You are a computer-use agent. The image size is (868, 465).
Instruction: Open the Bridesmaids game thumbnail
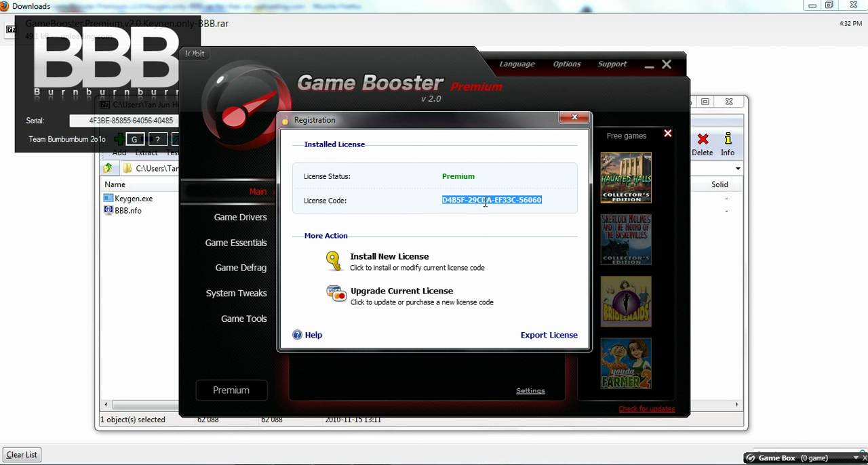[626, 302]
